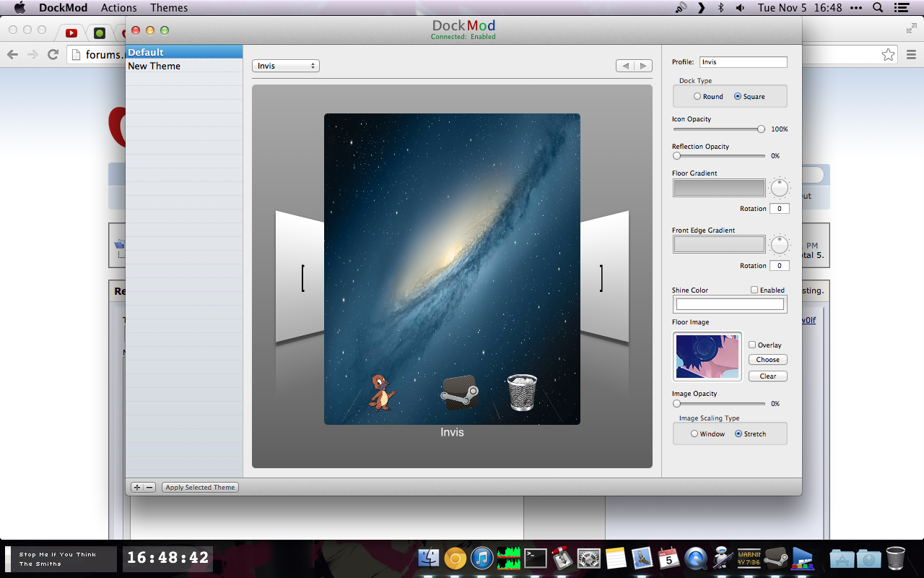Image resolution: width=924 pixels, height=578 pixels.
Task: Adjust the Icon Opacity slider
Action: coord(719,129)
